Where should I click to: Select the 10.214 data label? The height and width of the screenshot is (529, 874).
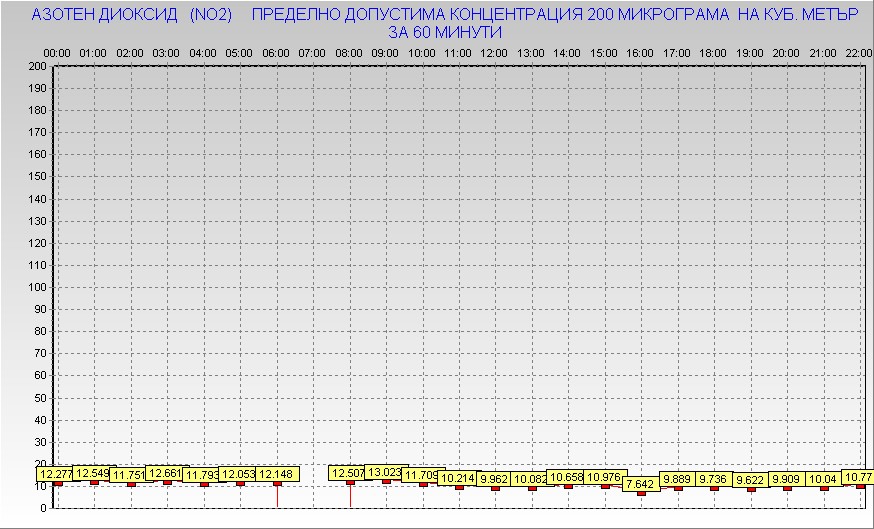(x=458, y=478)
